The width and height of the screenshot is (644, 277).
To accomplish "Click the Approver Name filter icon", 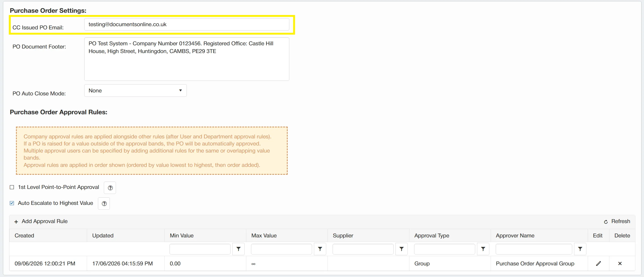I will coord(580,249).
